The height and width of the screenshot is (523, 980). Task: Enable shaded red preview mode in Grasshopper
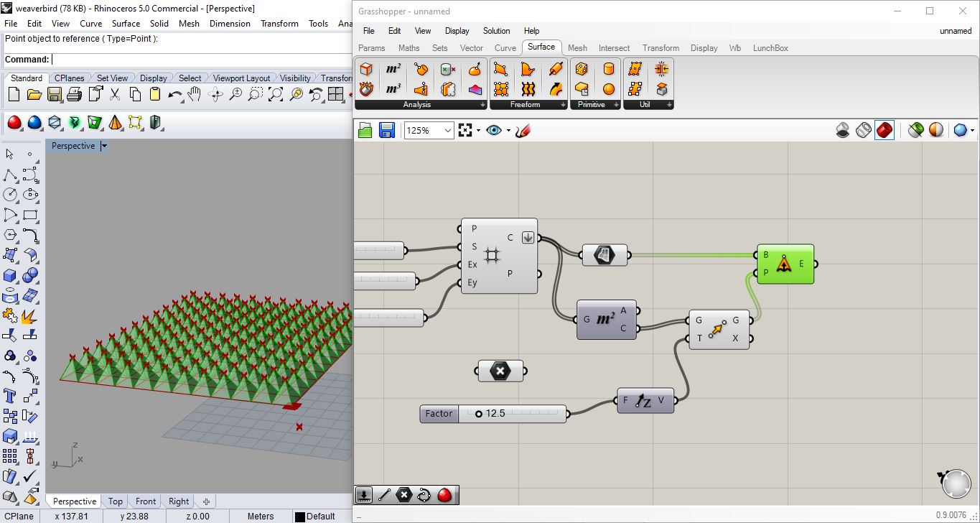[x=885, y=130]
